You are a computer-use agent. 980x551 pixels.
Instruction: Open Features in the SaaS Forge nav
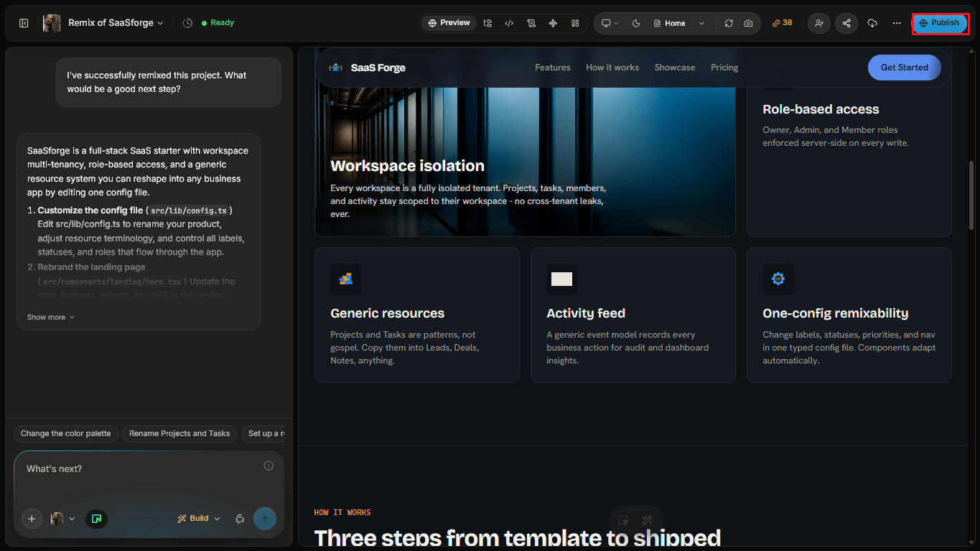tap(553, 68)
